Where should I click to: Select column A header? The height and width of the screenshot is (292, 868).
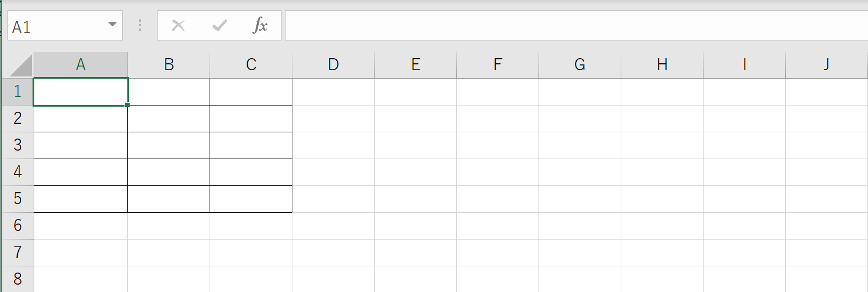(81, 65)
